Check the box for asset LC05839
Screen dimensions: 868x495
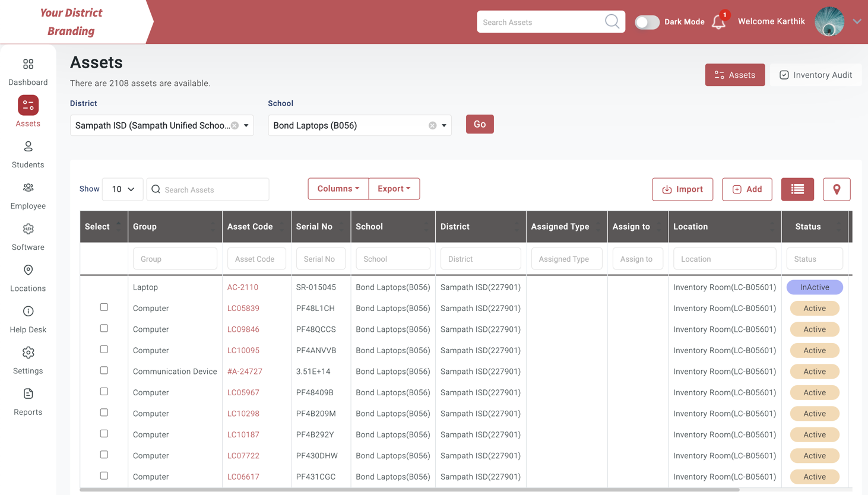point(104,307)
